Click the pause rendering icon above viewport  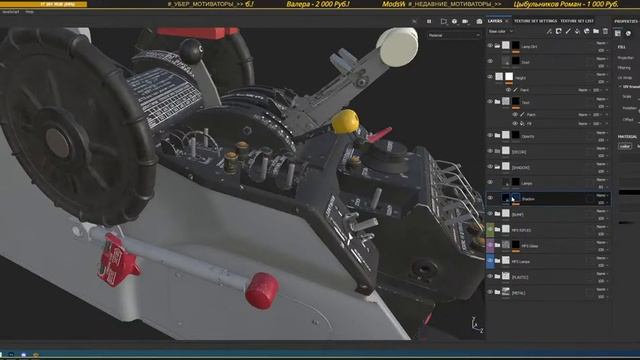click(429, 21)
